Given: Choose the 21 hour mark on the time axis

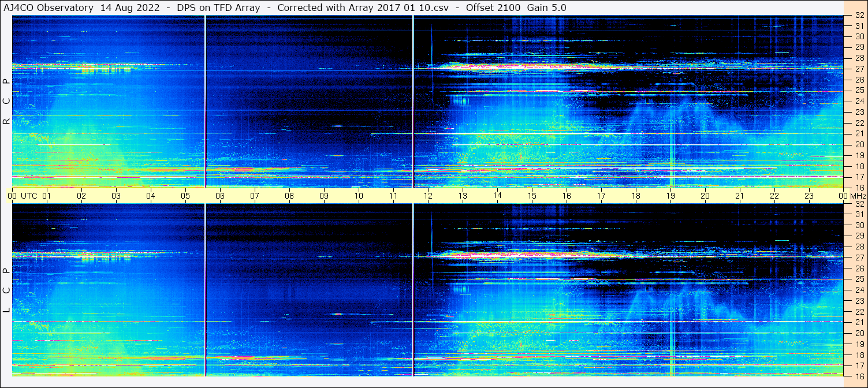Looking at the screenshot, I should [740, 196].
